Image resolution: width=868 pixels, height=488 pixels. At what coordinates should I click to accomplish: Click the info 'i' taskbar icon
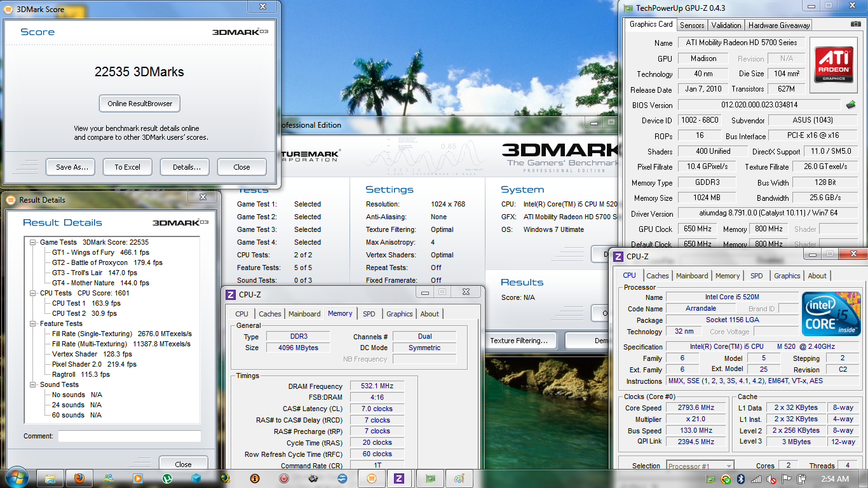pyautogui.click(x=255, y=478)
